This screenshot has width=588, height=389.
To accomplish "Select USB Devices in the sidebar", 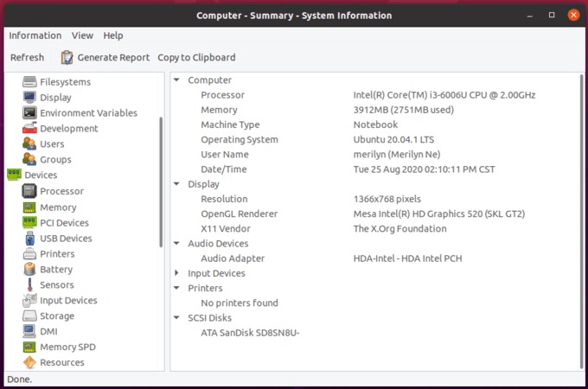I will (66, 239).
